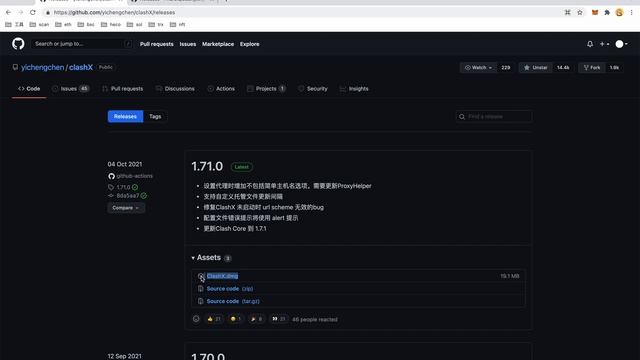The height and width of the screenshot is (360, 640).
Task: Click the Unstar button
Action: pyautogui.click(x=536, y=68)
